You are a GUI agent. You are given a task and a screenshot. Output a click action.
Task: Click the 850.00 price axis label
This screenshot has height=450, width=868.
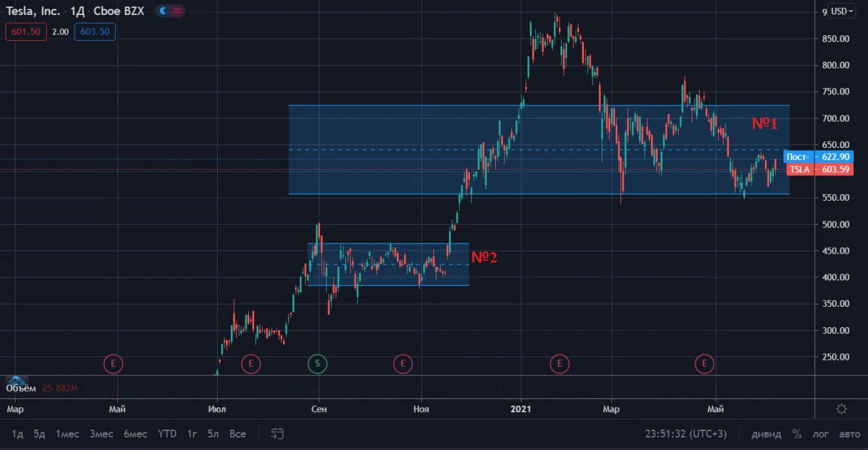click(835, 39)
